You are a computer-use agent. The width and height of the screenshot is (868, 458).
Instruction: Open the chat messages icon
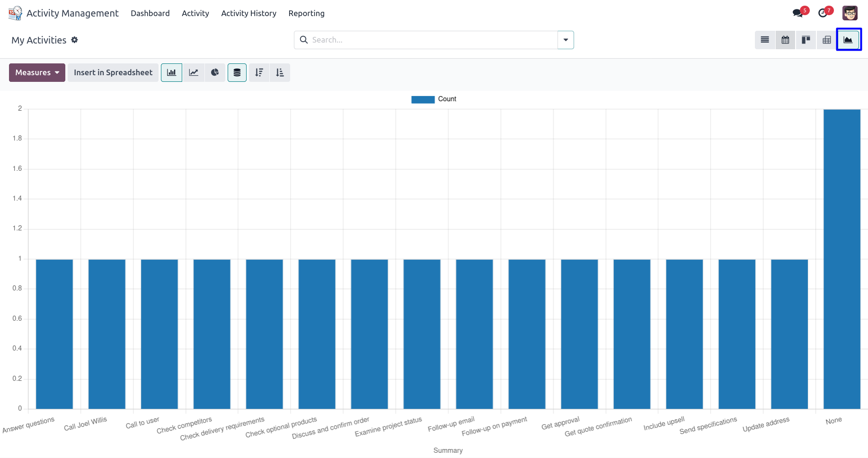tap(798, 13)
